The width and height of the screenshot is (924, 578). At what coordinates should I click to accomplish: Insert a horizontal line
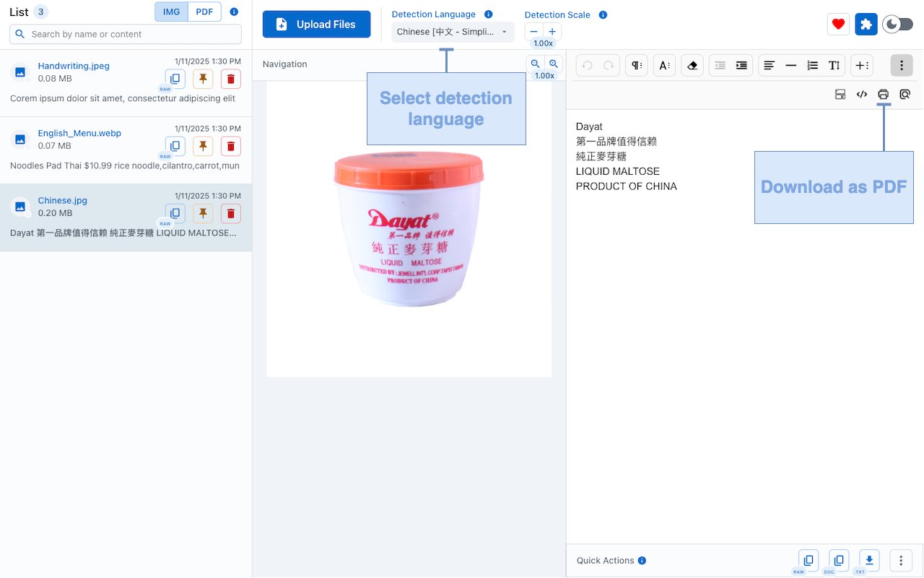coord(791,65)
